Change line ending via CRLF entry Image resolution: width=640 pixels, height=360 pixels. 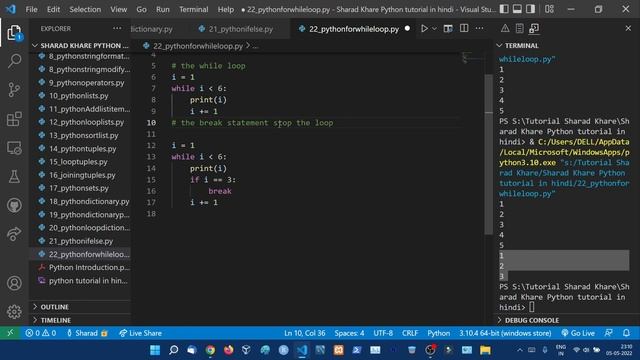(x=410, y=333)
